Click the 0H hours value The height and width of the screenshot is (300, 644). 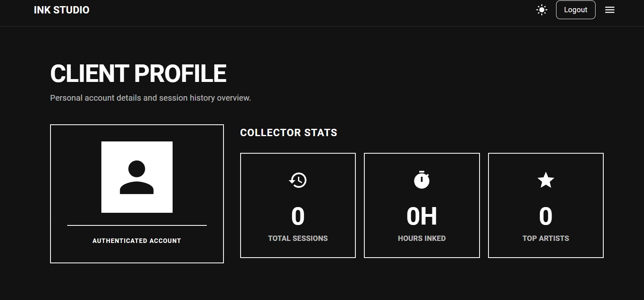pos(421,216)
